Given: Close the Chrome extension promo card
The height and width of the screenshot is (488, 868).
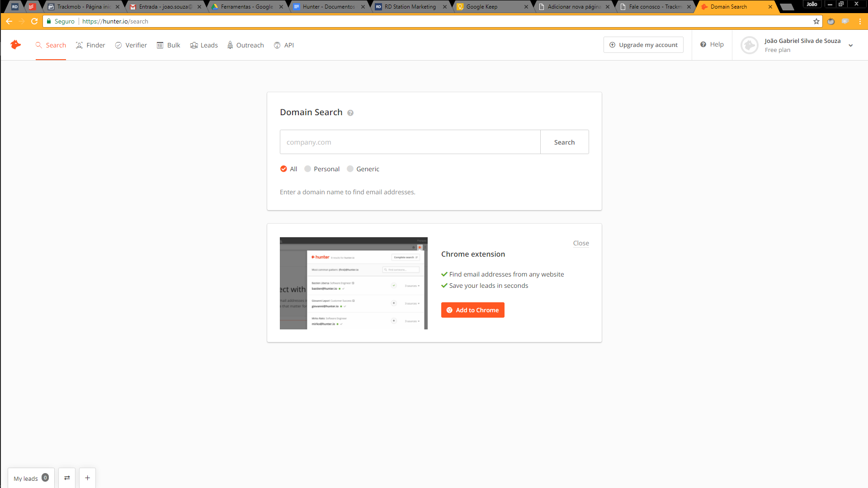Looking at the screenshot, I should [580, 243].
